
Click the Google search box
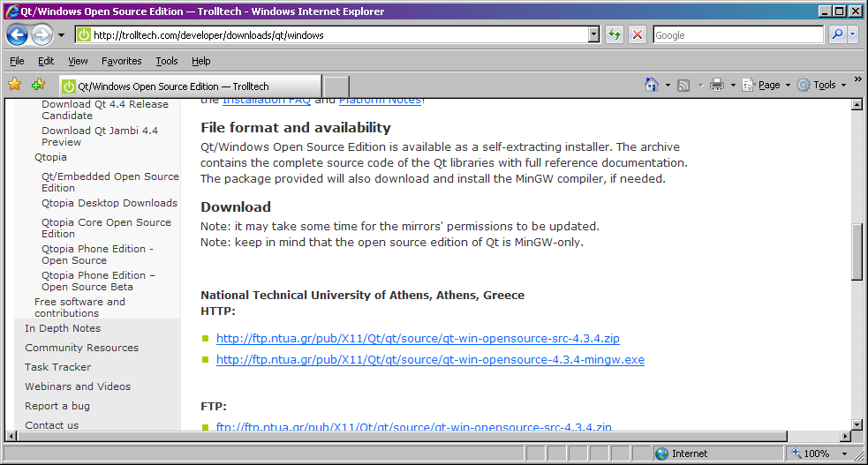click(738, 34)
